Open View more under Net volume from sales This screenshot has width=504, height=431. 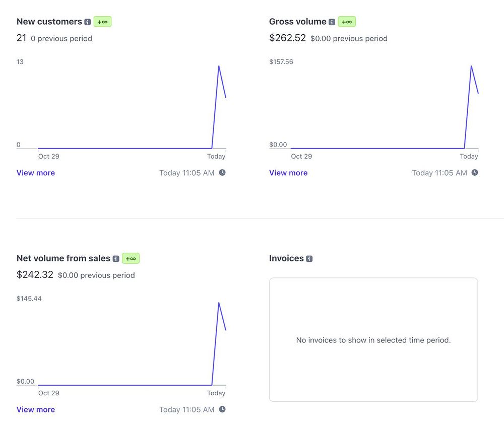click(36, 409)
